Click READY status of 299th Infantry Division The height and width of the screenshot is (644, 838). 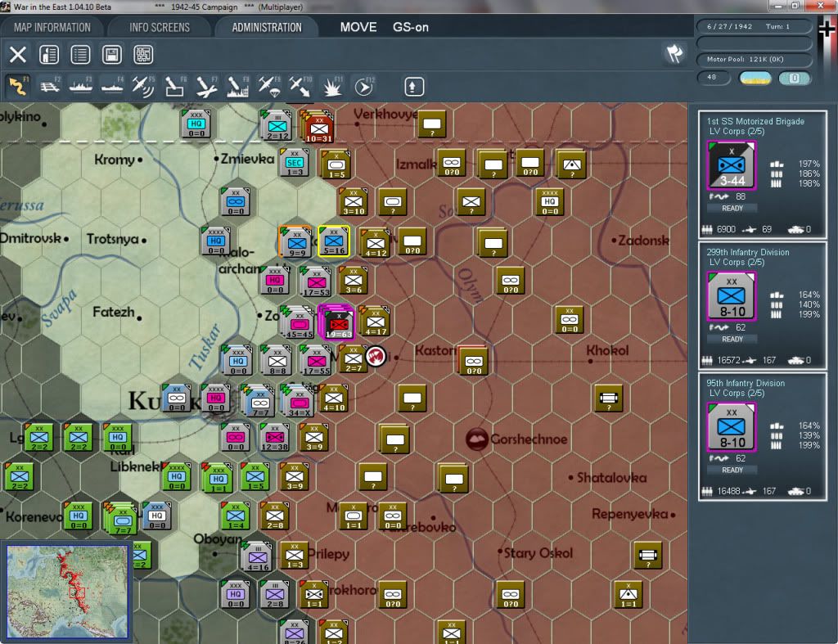pos(732,340)
